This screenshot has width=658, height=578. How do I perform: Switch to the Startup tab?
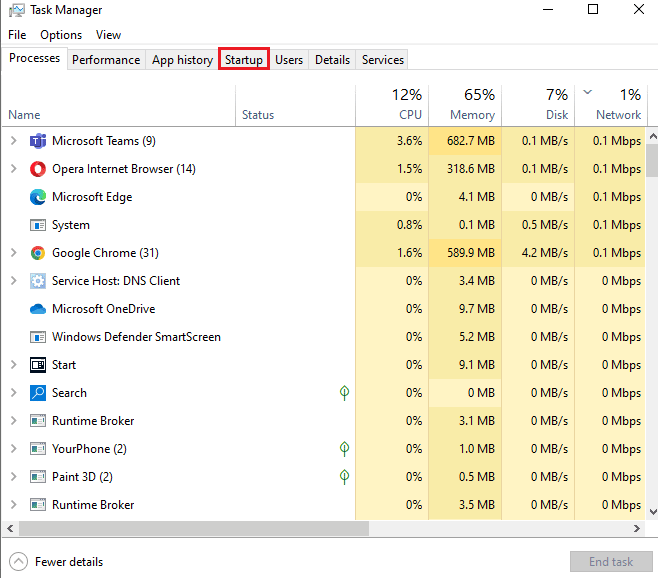(x=244, y=60)
